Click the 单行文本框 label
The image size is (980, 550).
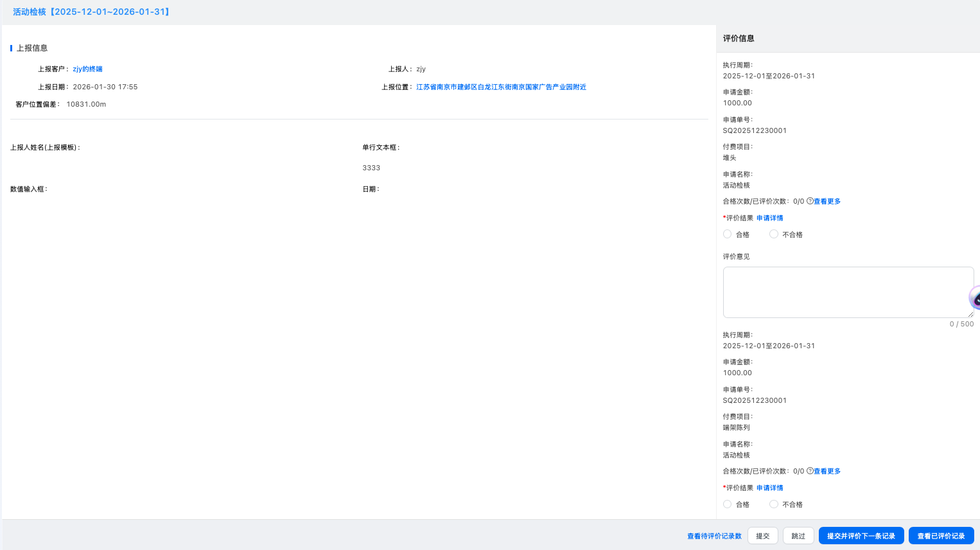[x=381, y=147]
